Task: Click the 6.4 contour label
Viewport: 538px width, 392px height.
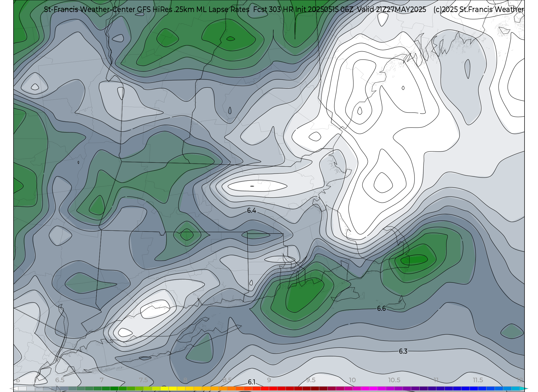Action: click(x=251, y=211)
